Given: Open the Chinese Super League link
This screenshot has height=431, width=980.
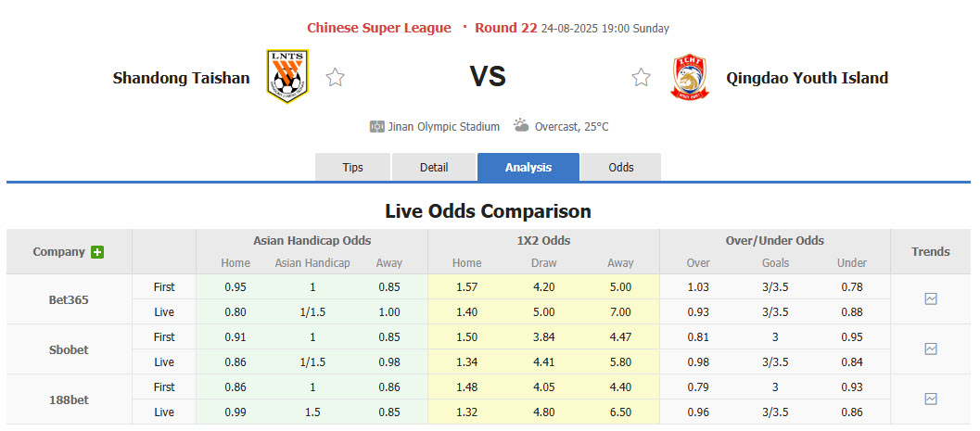Looking at the screenshot, I should pos(379,28).
